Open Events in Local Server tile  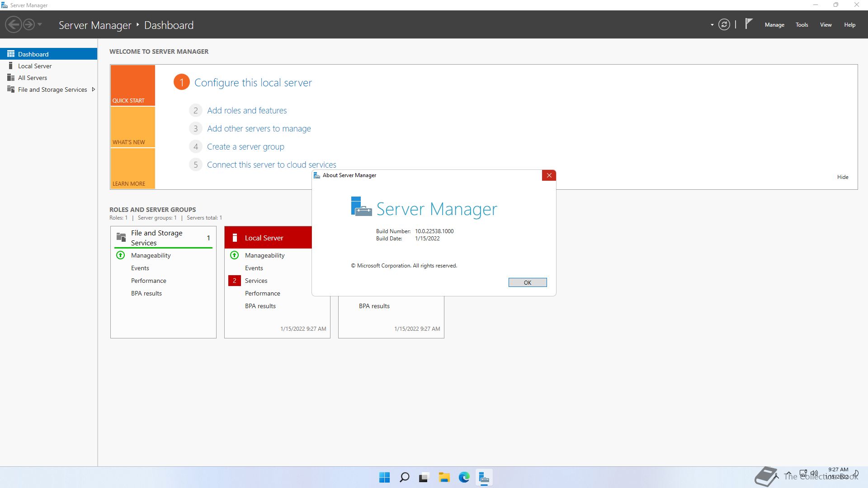(254, 268)
